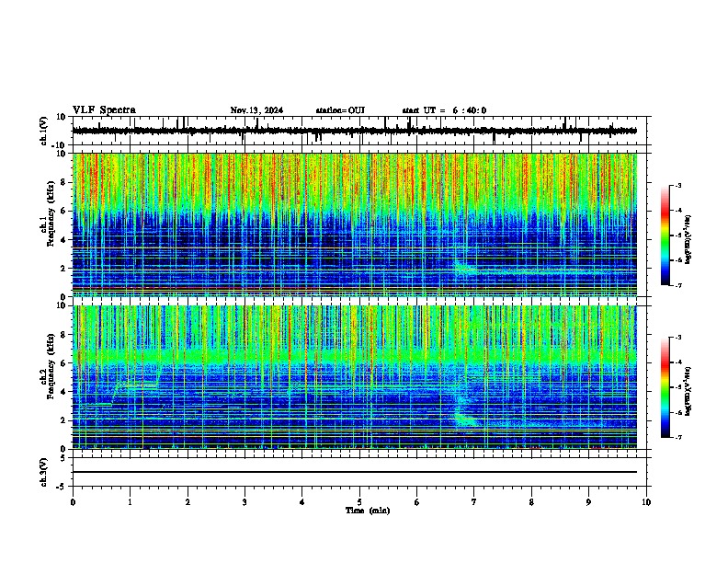Click the ch.2 "Frequency (kHz)" axis label
This screenshot has width=728, height=563.
[x=51, y=366]
